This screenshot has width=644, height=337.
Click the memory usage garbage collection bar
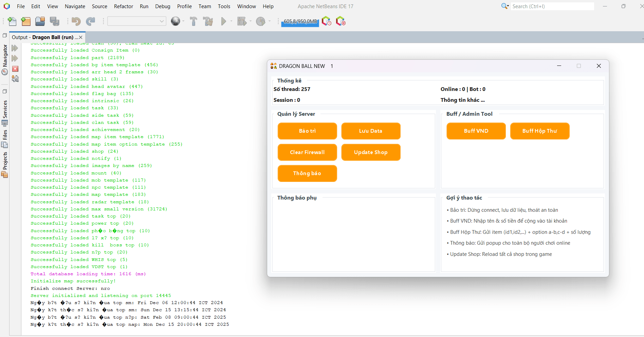click(300, 21)
